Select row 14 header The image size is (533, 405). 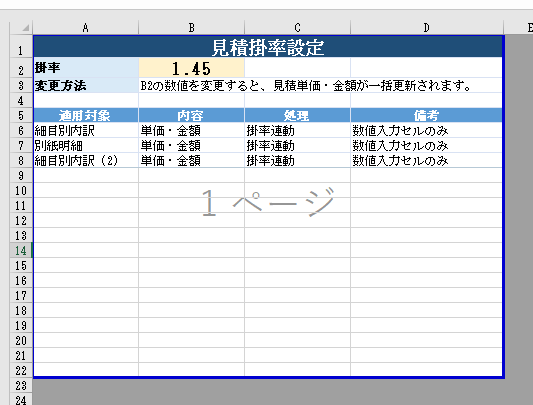pyautogui.click(x=21, y=250)
